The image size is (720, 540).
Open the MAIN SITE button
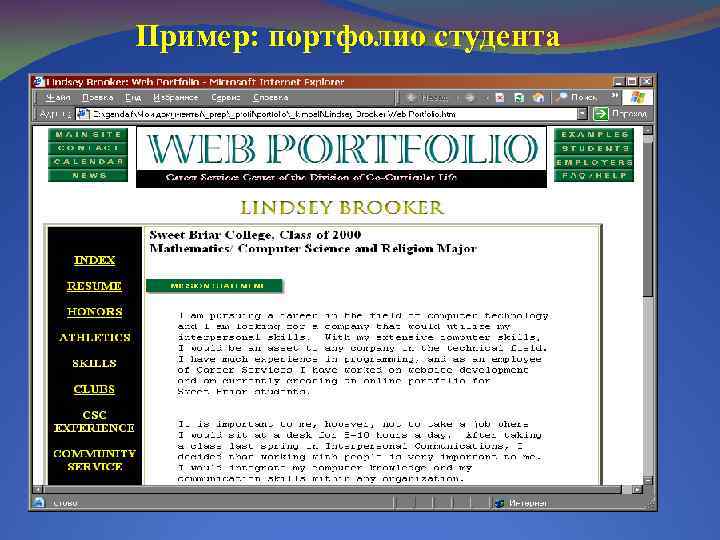coord(88,135)
